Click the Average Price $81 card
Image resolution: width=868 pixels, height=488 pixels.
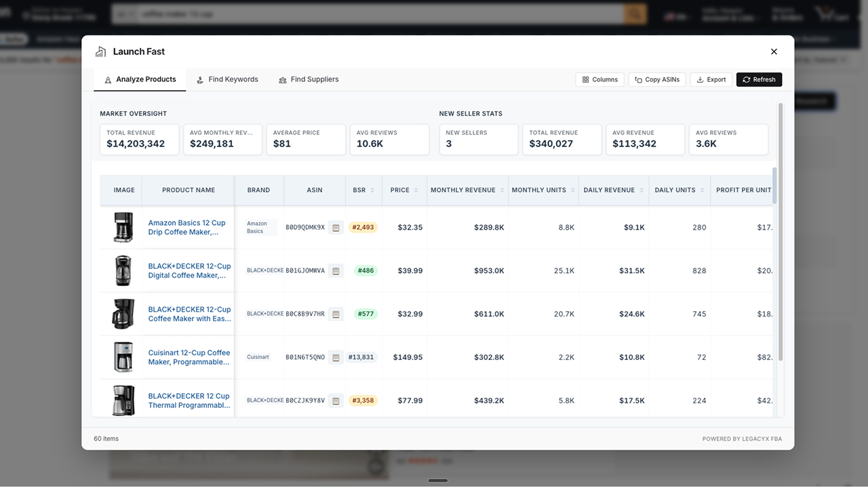click(306, 139)
